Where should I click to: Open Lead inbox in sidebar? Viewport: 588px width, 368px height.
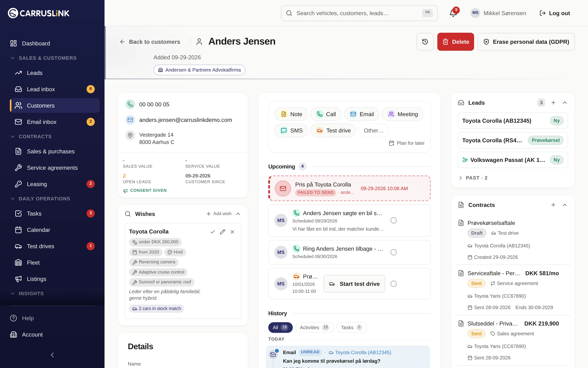tap(55, 89)
